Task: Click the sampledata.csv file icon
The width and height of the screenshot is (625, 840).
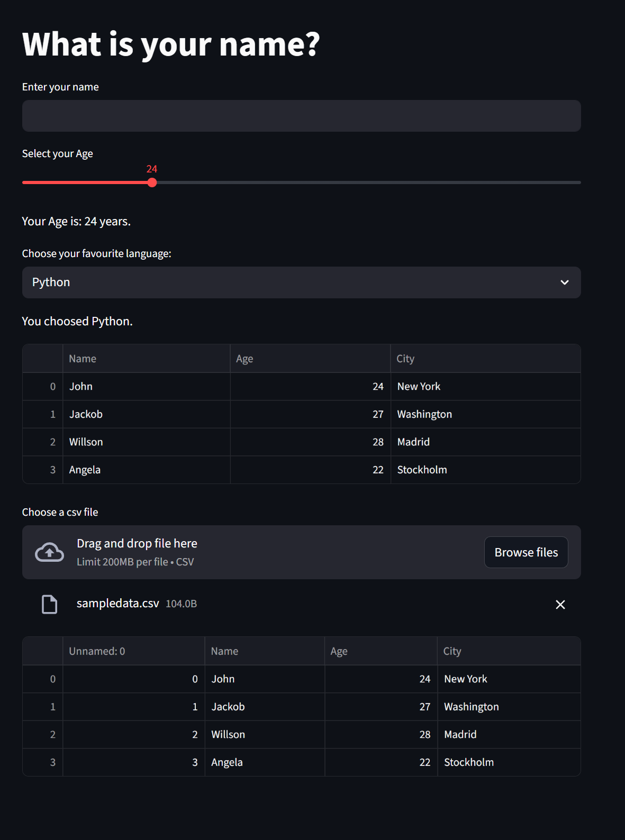Action: coord(49,604)
